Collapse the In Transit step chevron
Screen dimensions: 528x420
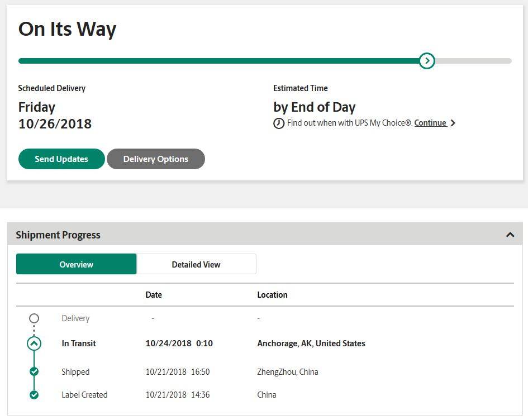(34, 343)
